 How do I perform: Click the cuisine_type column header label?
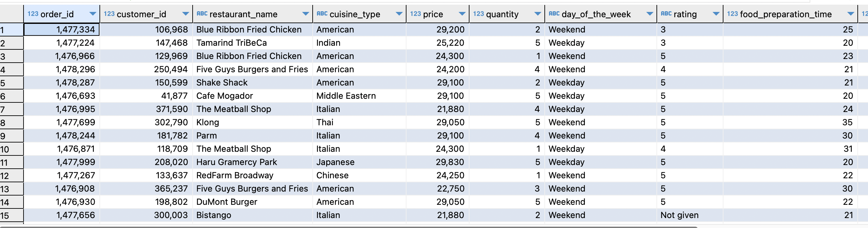[354, 14]
